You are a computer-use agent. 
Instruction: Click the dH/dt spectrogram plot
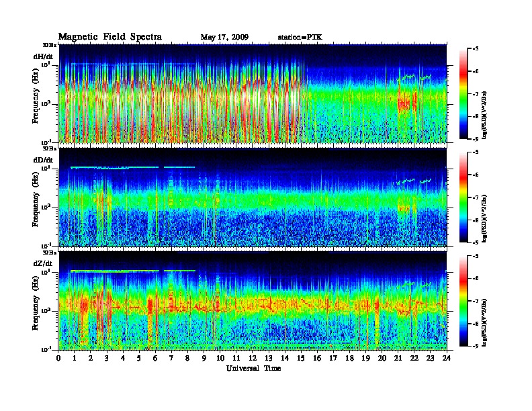(x=253, y=93)
